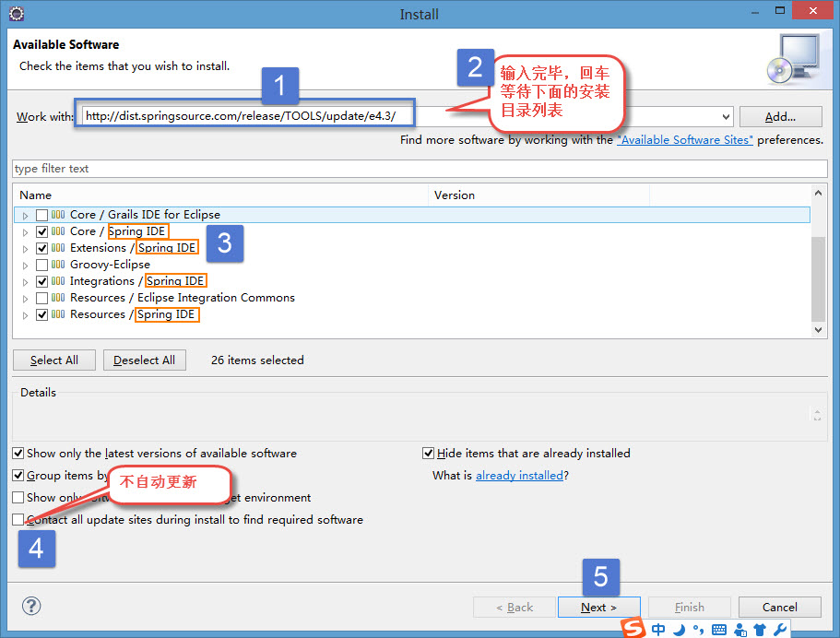Image resolution: width=840 pixels, height=638 pixels.
Task: Expand the Groovy-Eclipse node
Action: [x=25, y=266]
